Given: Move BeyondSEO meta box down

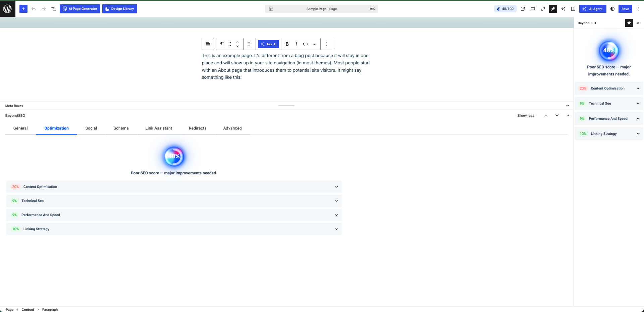Looking at the screenshot, I should [557, 116].
